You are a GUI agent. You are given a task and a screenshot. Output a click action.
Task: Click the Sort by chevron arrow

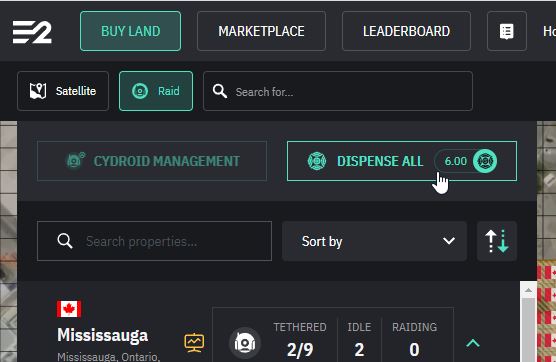pos(449,241)
